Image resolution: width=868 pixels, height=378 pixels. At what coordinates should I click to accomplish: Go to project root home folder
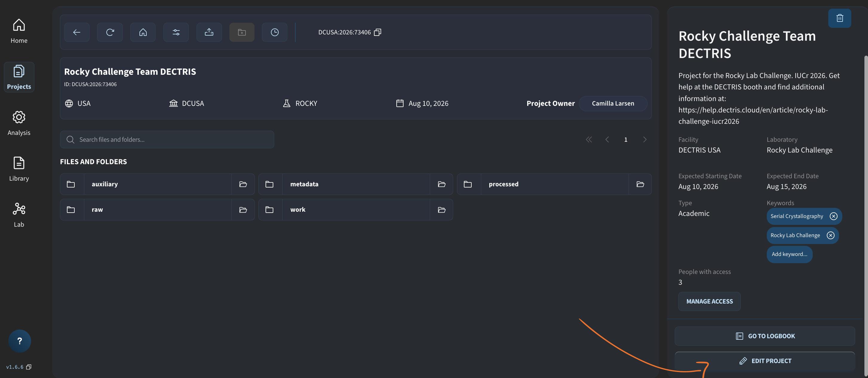point(143,32)
